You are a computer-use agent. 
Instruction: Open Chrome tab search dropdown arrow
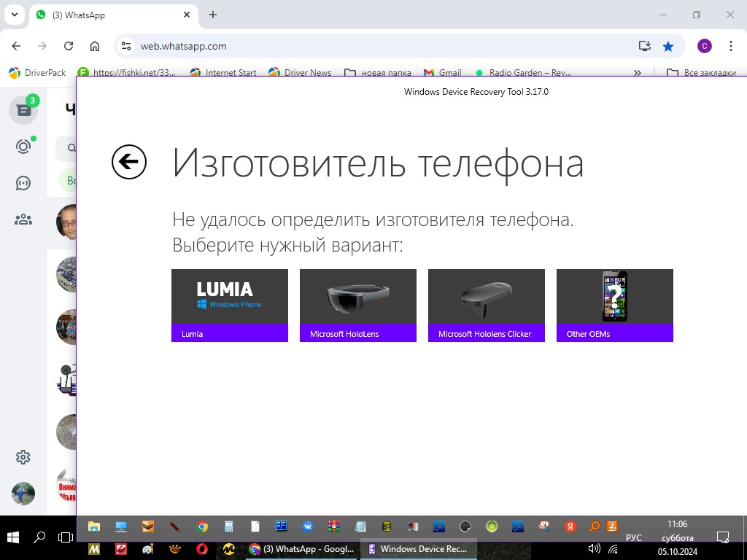coord(15,15)
